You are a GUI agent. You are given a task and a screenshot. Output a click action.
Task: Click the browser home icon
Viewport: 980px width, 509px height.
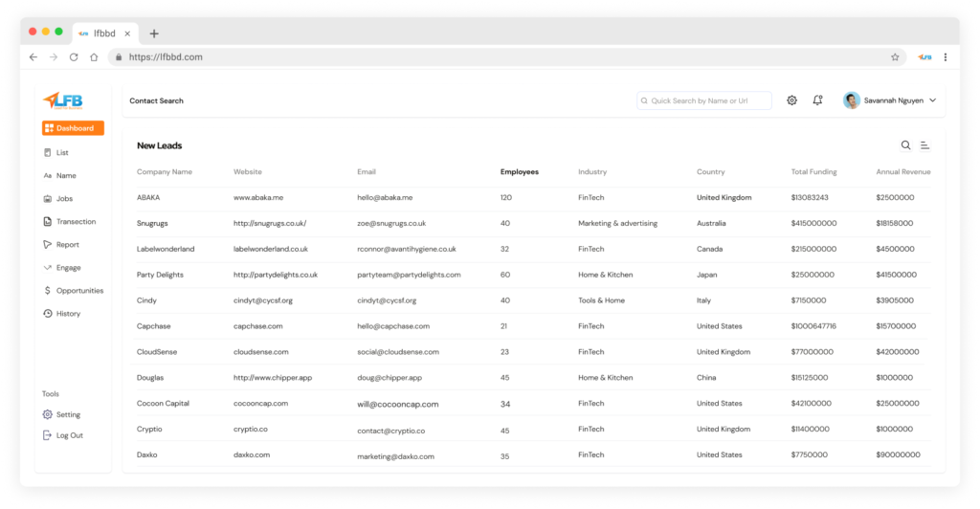coord(94,56)
